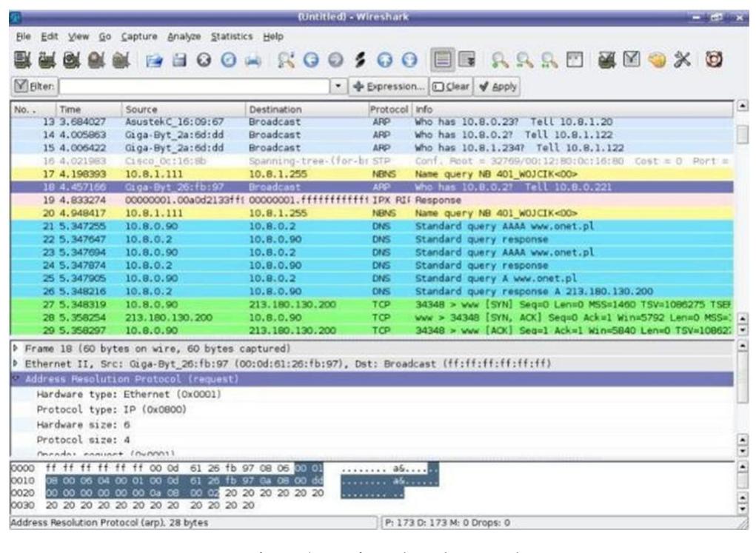Screen dimensions: 756x553
Task: Stop the running capture
Action: click(x=96, y=60)
